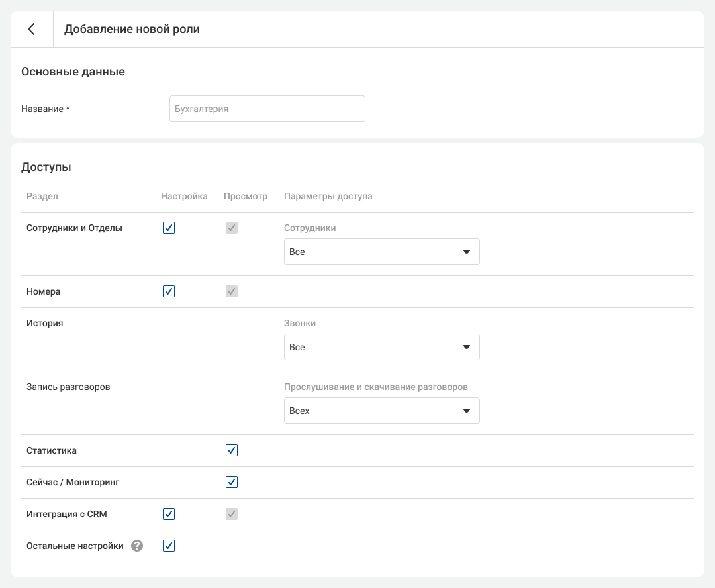Open the Сотрудники access dropdown
Viewport: 715px width, 588px height.
coord(381,252)
